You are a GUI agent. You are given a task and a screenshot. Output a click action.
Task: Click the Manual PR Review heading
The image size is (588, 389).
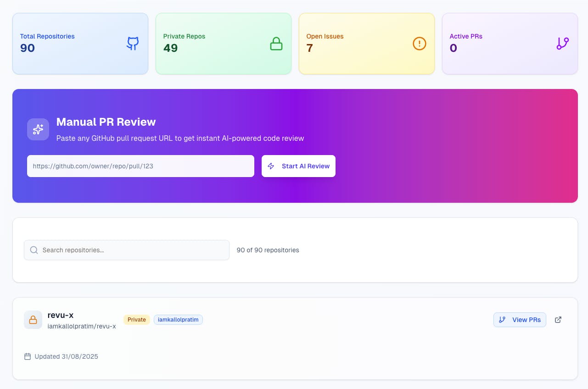coord(106,122)
